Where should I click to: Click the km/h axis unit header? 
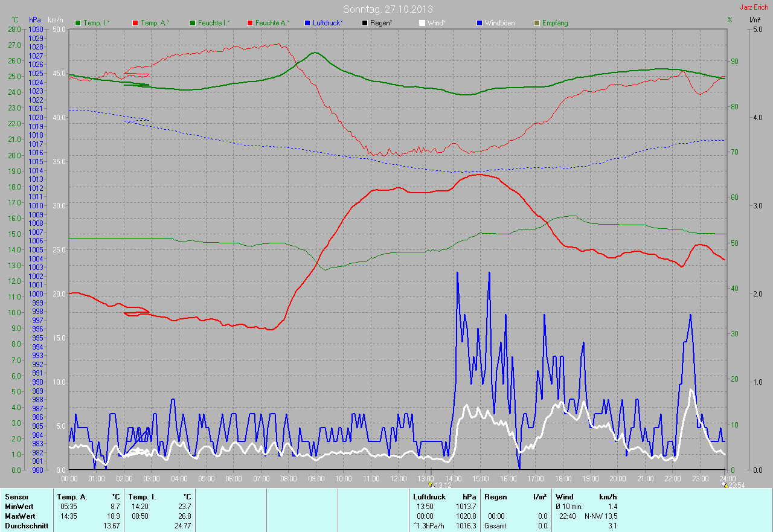[55, 20]
